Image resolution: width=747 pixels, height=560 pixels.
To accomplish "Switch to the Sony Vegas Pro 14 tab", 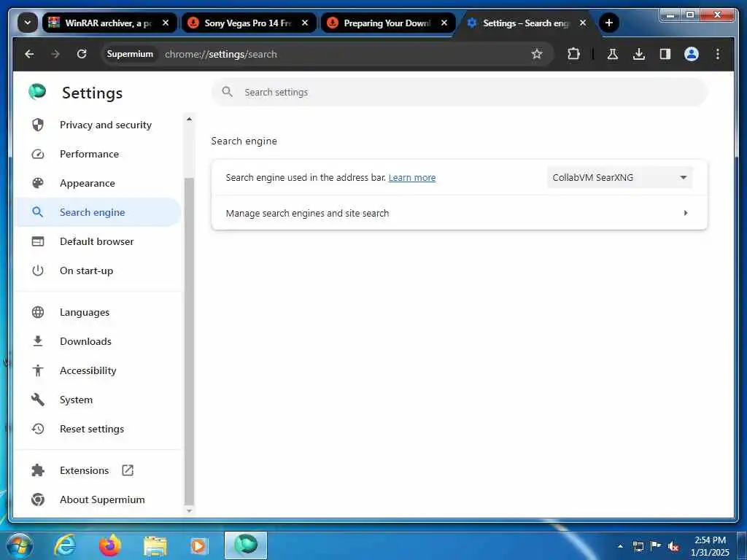I will 248,23.
